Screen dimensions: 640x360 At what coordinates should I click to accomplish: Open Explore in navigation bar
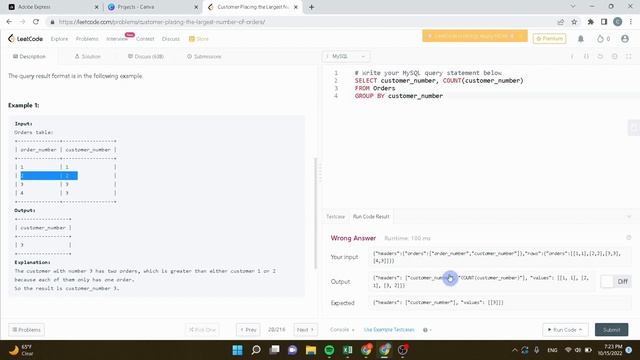(x=59, y=39)
